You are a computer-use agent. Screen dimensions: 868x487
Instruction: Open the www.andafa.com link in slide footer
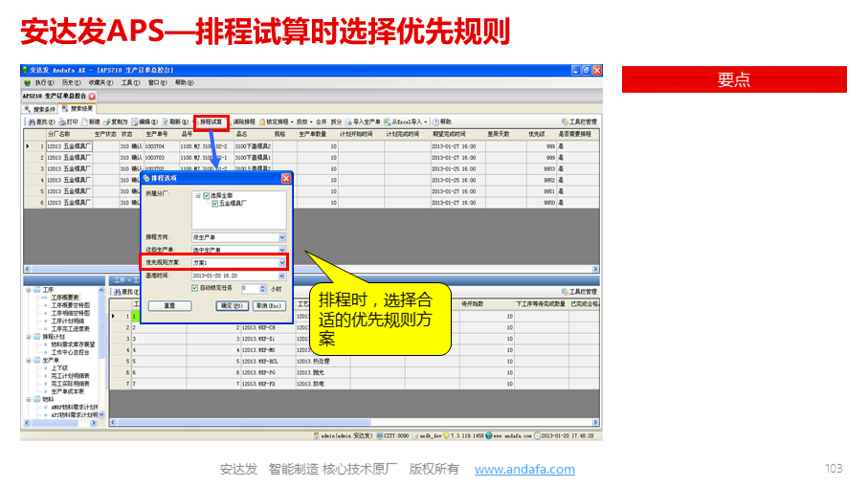click(x=524, y=469)
